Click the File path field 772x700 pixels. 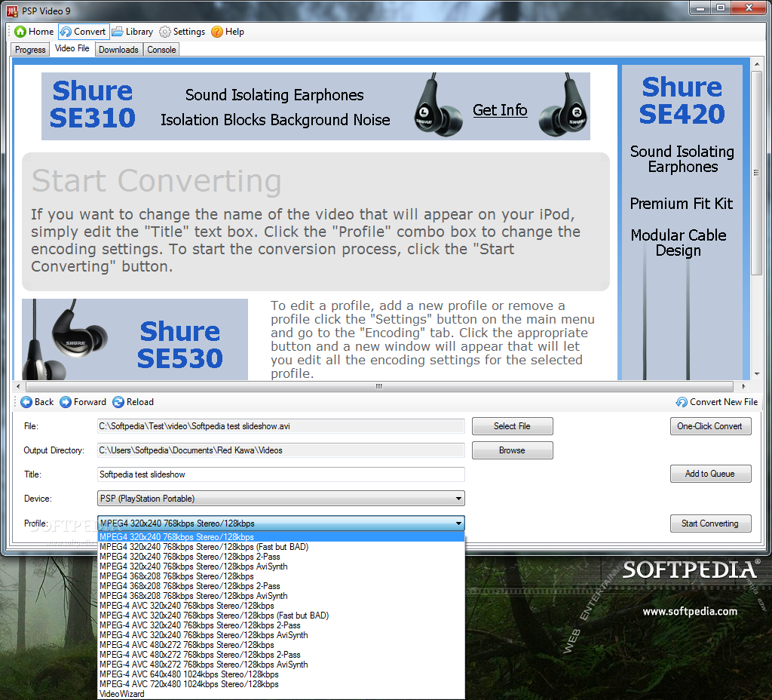point(280,426)
